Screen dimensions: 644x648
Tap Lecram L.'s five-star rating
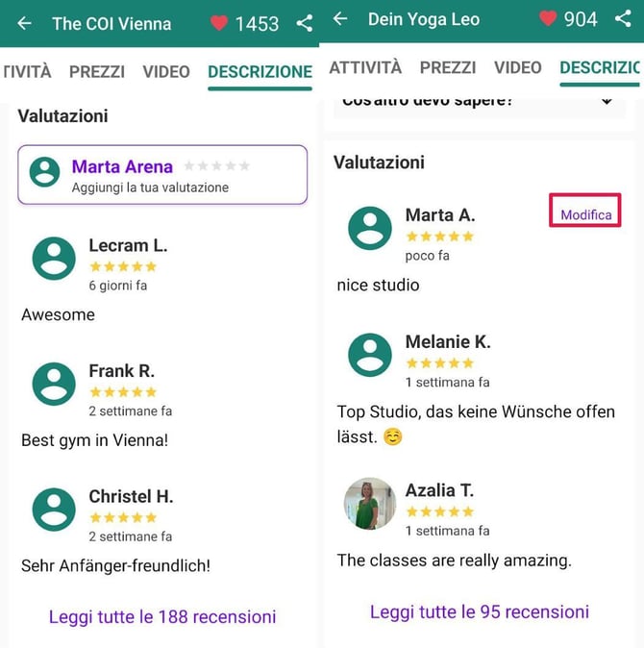(x=123, y=266)
